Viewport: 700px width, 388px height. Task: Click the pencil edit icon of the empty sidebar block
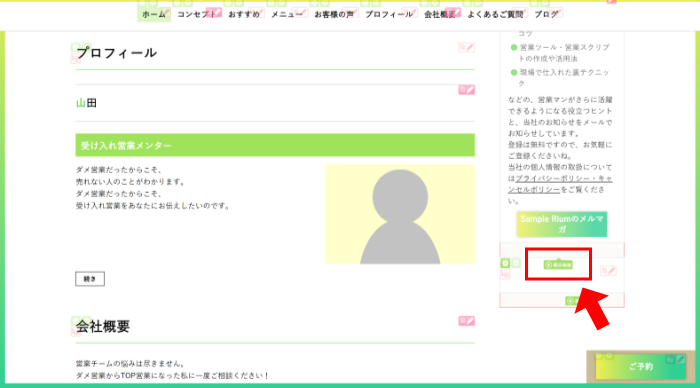point(608,270)
